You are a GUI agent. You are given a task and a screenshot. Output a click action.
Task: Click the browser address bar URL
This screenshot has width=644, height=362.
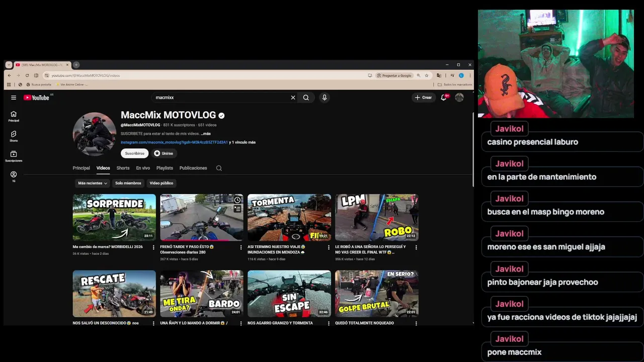[86, 75]
